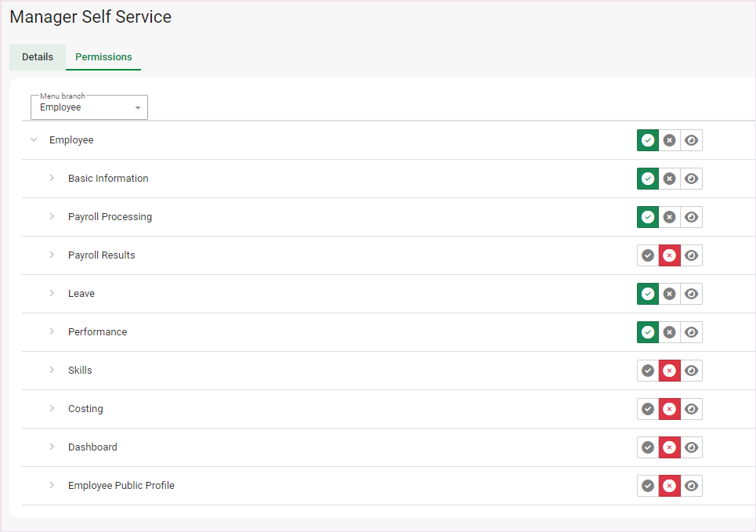The image size is (756, 532).
Task: Collapse the Employee tree node
Action: [x=34, y=140]
